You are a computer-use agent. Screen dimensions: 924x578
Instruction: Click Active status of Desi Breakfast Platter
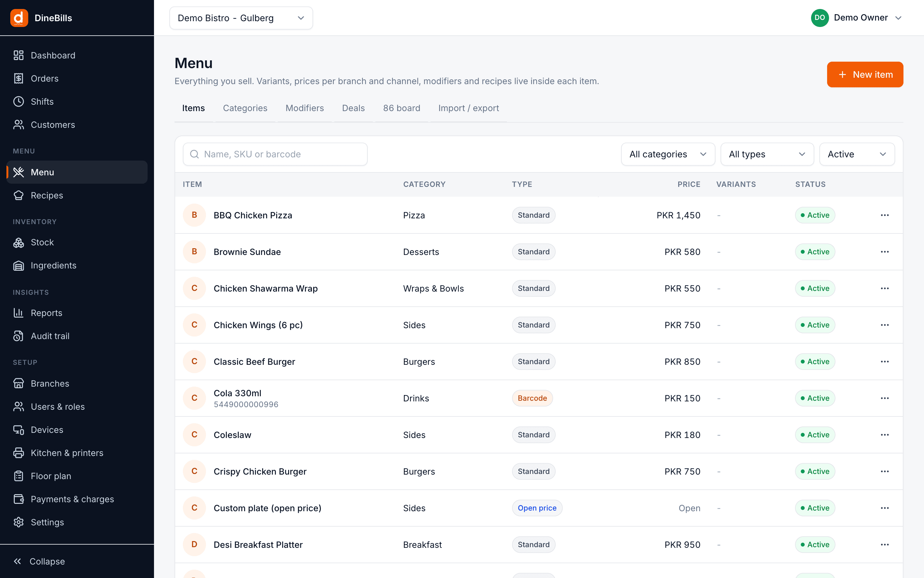(x=815, y=545)
